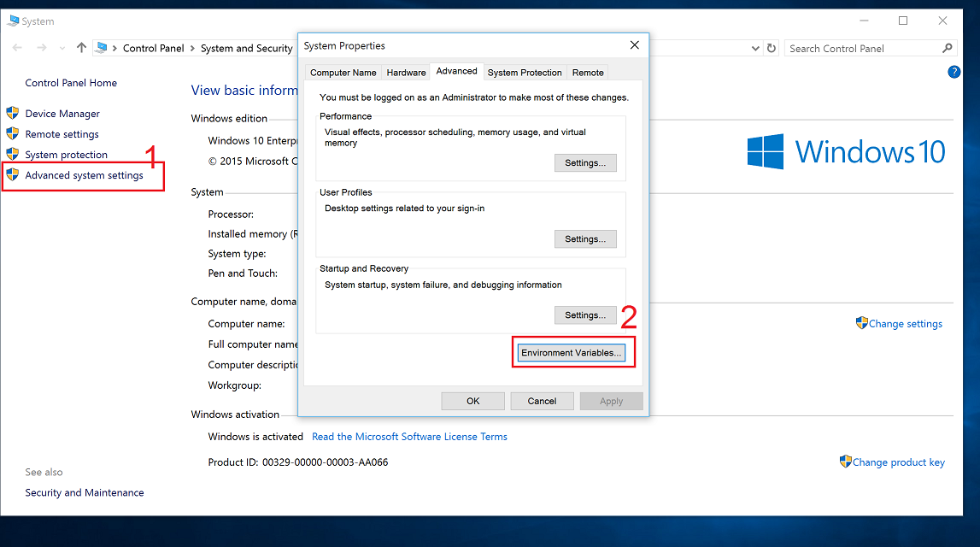Click the shield icon beside Device Manager
This screenshot has height=547, width=980.
point(13,113)
